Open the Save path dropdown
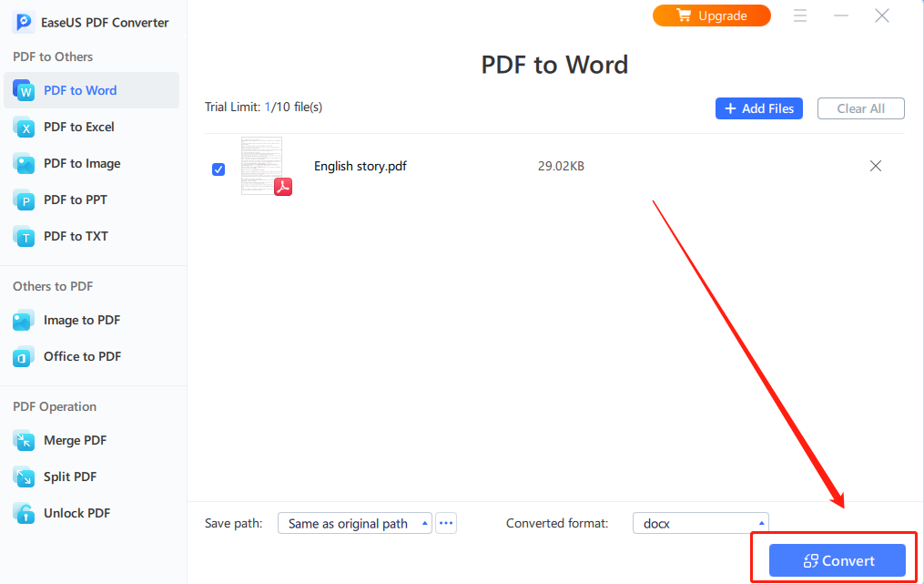Image resolution: width=924 pixels, height=584 pixels. (355, 523)
